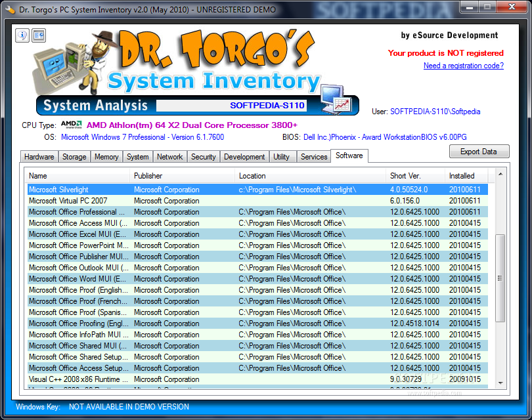The height and width of the screenshot is (420, 532).
Task: Click the user SOFTPEDIA-S110\Softpedia text
Action: (435, 112)
